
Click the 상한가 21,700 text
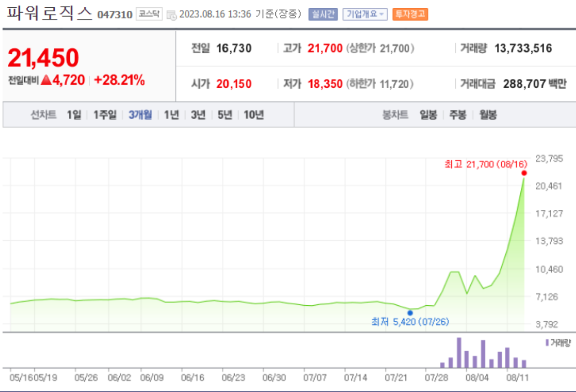(380, 48)
